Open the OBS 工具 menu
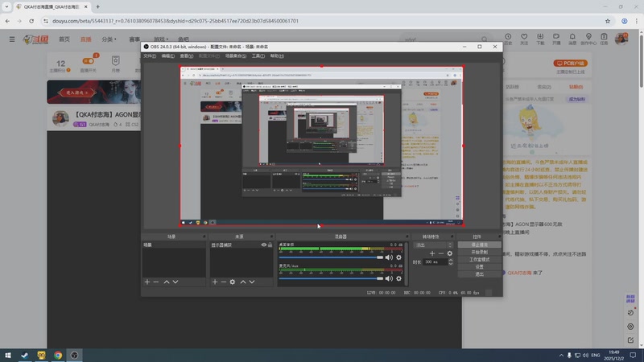Screen dimensions: 644x362 258,56
